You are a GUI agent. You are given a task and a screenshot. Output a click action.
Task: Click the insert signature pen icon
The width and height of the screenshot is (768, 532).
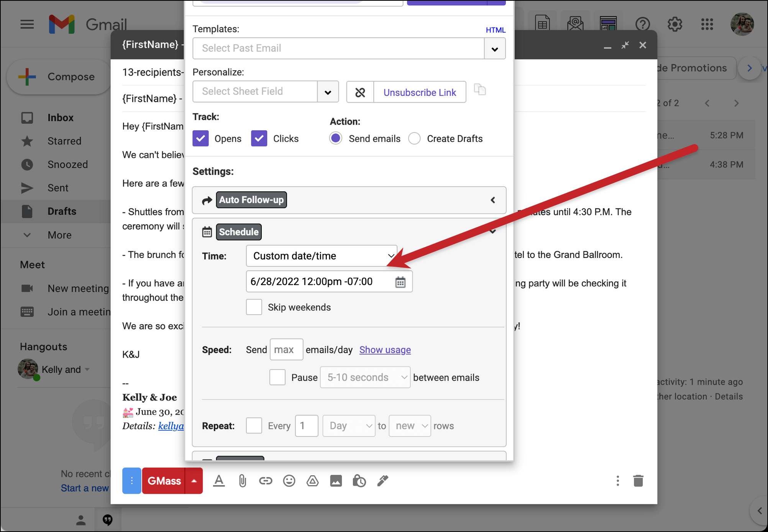tap(382, 481)
